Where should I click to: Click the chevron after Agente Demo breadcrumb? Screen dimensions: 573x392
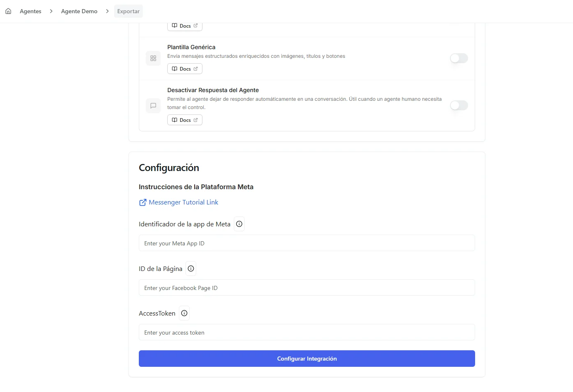coord(107,11)
